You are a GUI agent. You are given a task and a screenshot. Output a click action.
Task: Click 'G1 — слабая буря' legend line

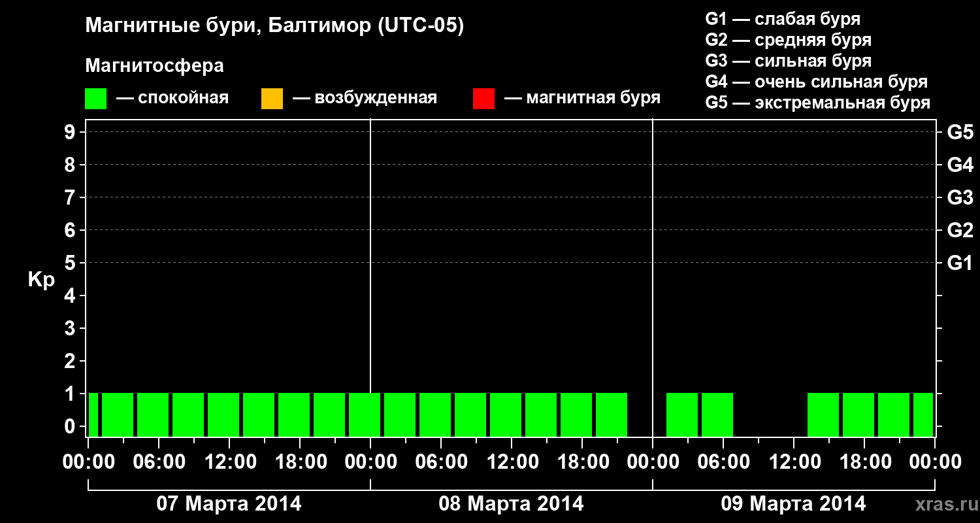coord(783,19)
